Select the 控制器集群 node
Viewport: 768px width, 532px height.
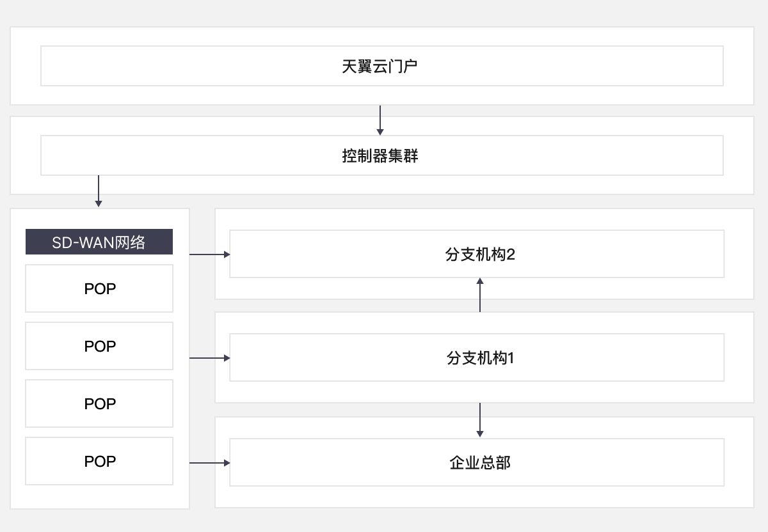(381, 155)
